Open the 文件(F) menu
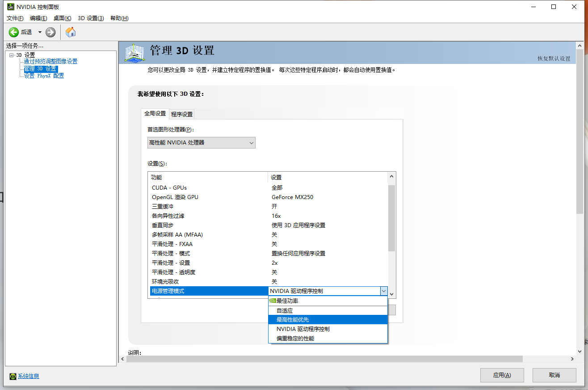The image size is (588, 390). (15, 18)
